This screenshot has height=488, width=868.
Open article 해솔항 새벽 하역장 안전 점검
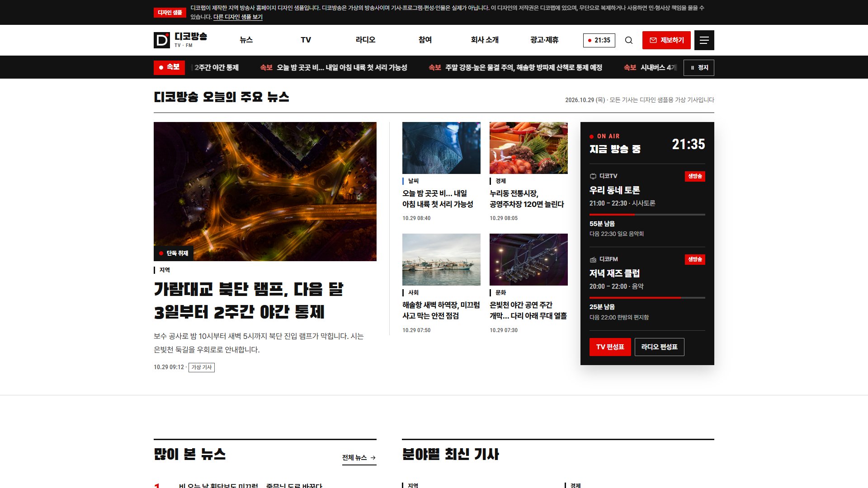[x=441, y=310]
